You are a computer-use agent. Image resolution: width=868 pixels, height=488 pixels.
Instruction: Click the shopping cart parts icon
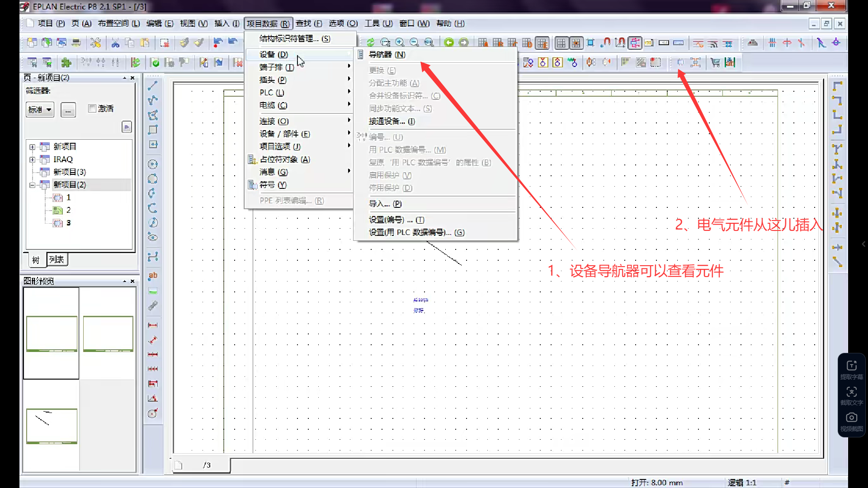click(715, 63)
